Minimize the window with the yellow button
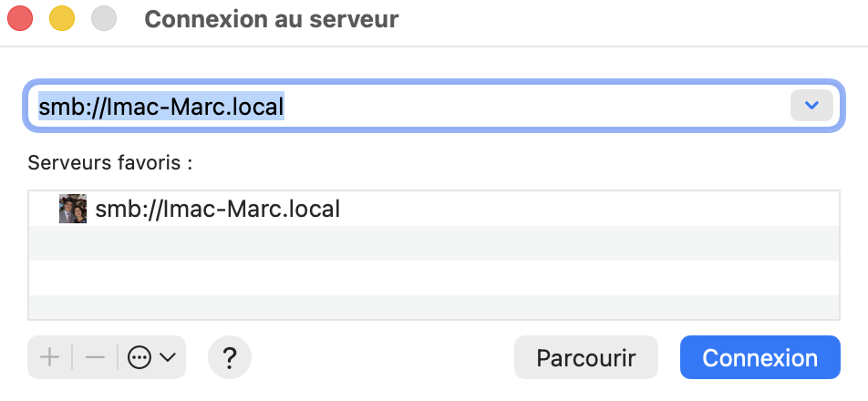This screenshot has height=401, width=868. [61, 19]
